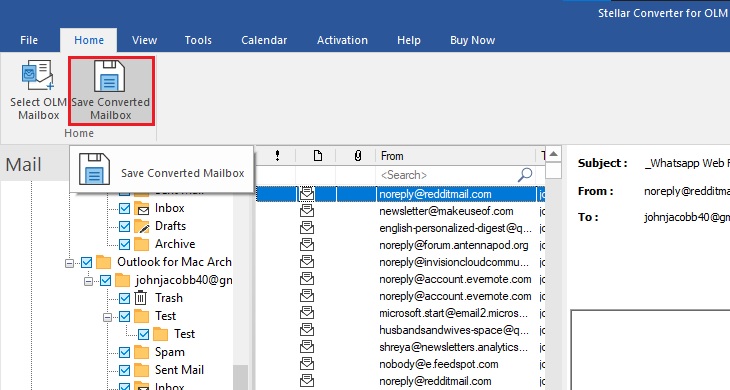Toggle johnjacobb40 account checkbox
This screenshot has width=730, height=390.
pos(106,280)
